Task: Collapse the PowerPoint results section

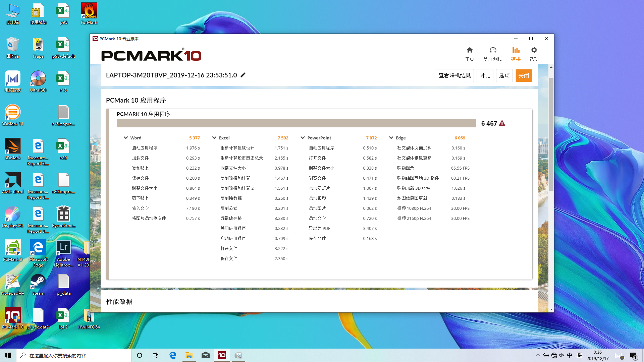Action: point(303,138)
